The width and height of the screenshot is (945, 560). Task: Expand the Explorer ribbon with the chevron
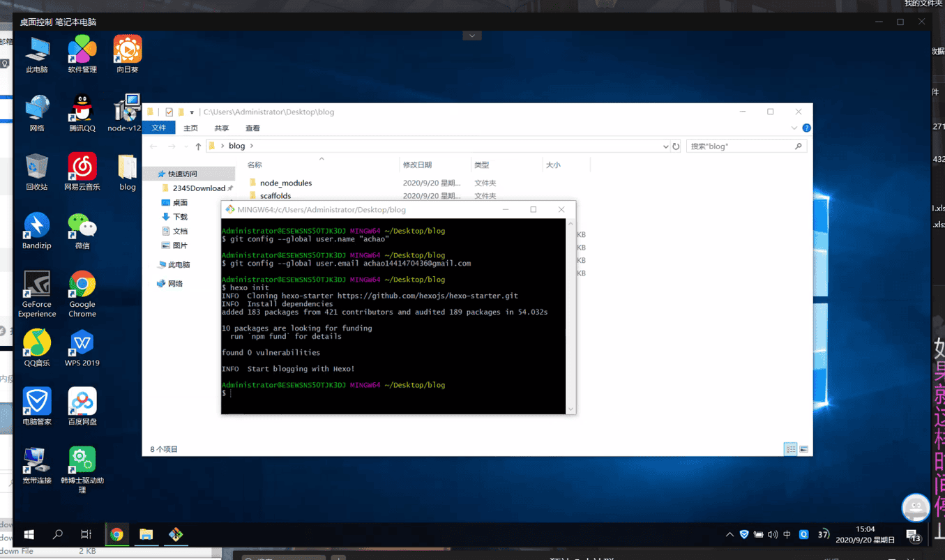(x=794, y=128)
